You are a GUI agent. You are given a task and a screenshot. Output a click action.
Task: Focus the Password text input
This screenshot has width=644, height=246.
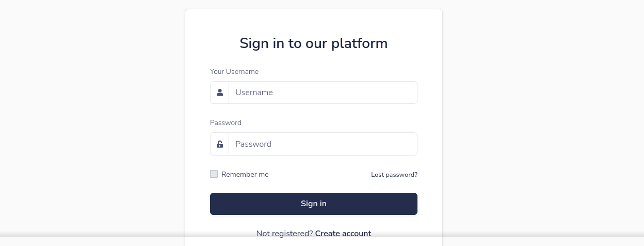[x=323, y=144]
